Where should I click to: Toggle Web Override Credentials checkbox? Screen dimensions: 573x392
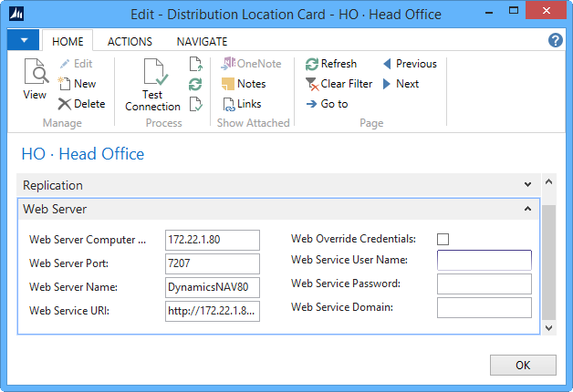[x=443, y=240]
